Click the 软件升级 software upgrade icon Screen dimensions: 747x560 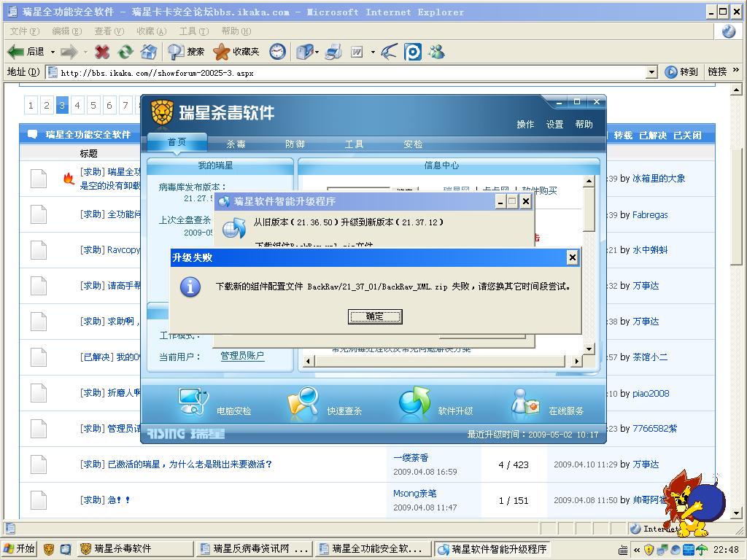pyautogui.click(x=414, y=400)
